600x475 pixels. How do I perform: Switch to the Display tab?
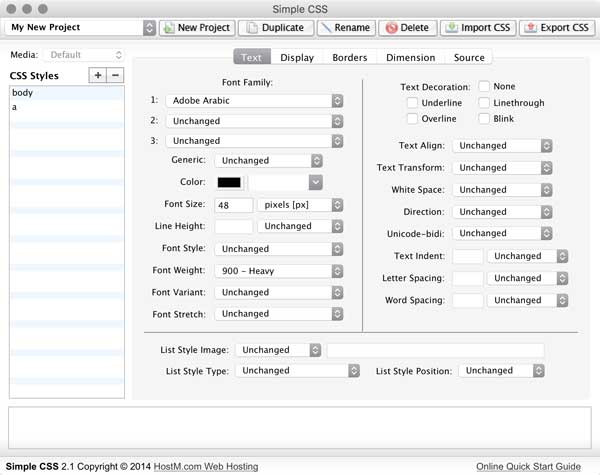pos(297,57)
